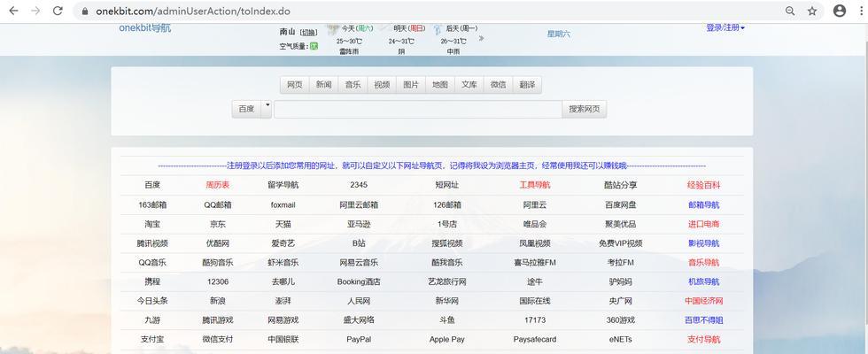Open the 免费VIP视频 link

tap(621, 243)
